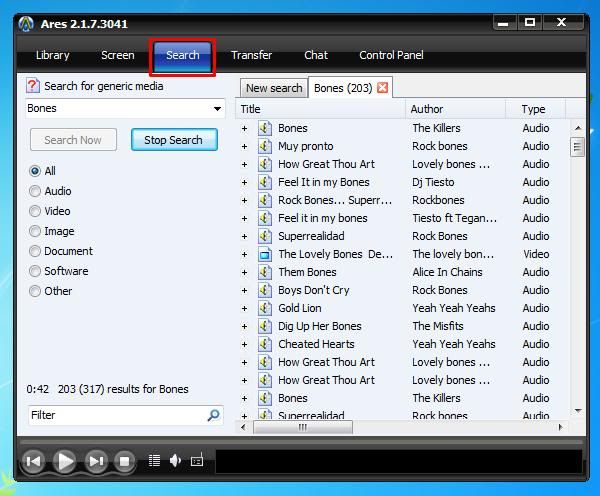The height and width of the screenshot is (496, 600).
Task: Click the volume speaker icon
Action: [x=175, y=461]
